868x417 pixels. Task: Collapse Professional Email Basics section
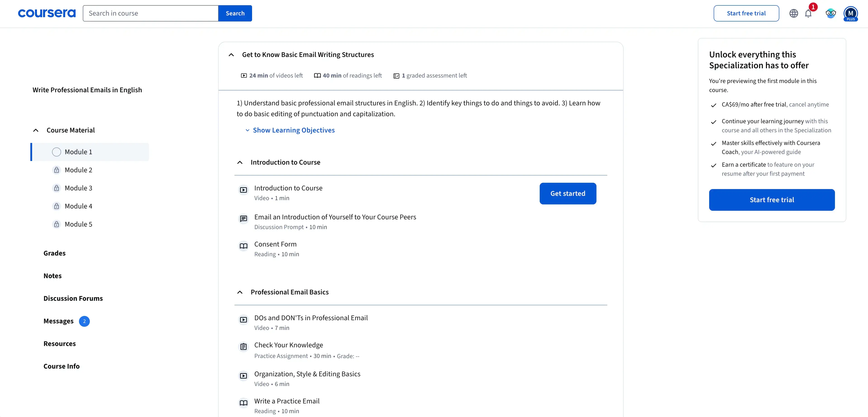point(240,292)
